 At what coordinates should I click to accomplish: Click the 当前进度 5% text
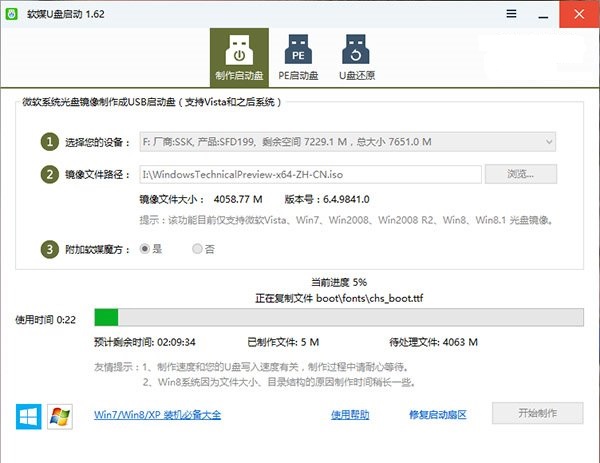(x=339, y=282)
